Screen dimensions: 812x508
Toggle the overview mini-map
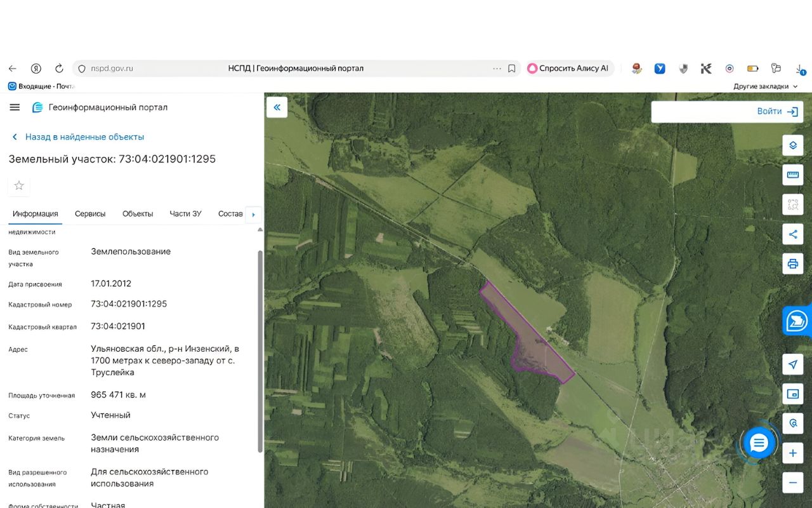[792, 394]
